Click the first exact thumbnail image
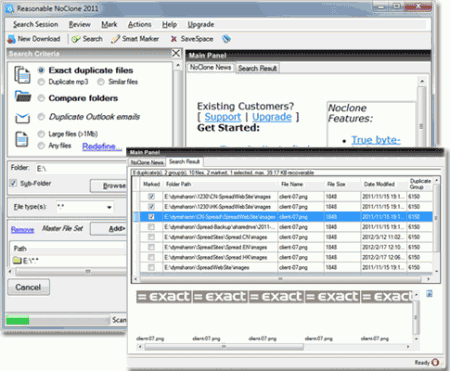450x371 pixels. 164,296
